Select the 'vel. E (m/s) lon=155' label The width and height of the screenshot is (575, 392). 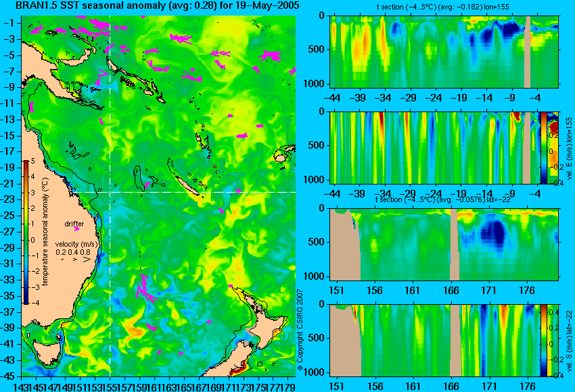tap(569, 149)
